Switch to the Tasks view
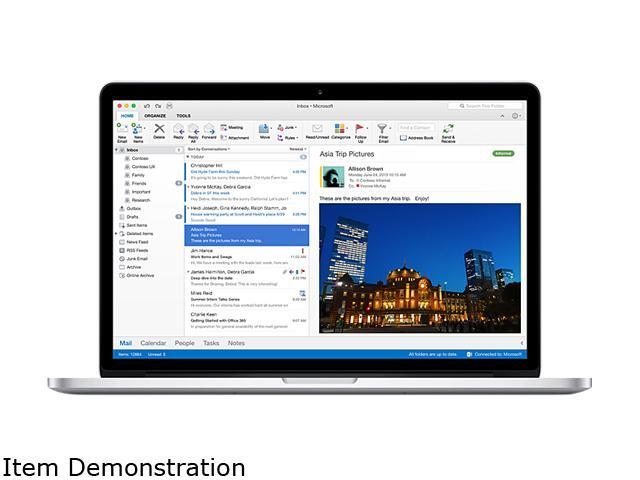 point(211,343)
